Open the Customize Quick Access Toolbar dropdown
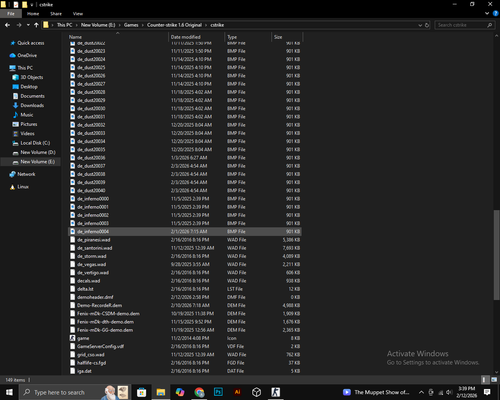Screen dimensions: 500x400 (x=32, y=5)
